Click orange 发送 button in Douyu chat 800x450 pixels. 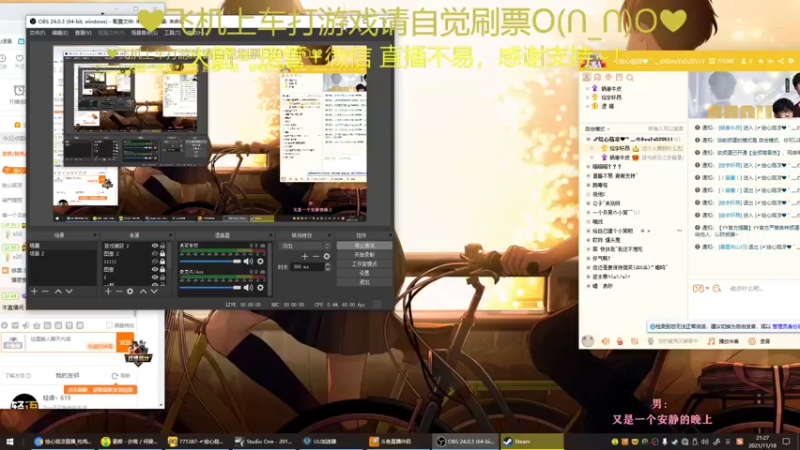(x=125, y=342)
